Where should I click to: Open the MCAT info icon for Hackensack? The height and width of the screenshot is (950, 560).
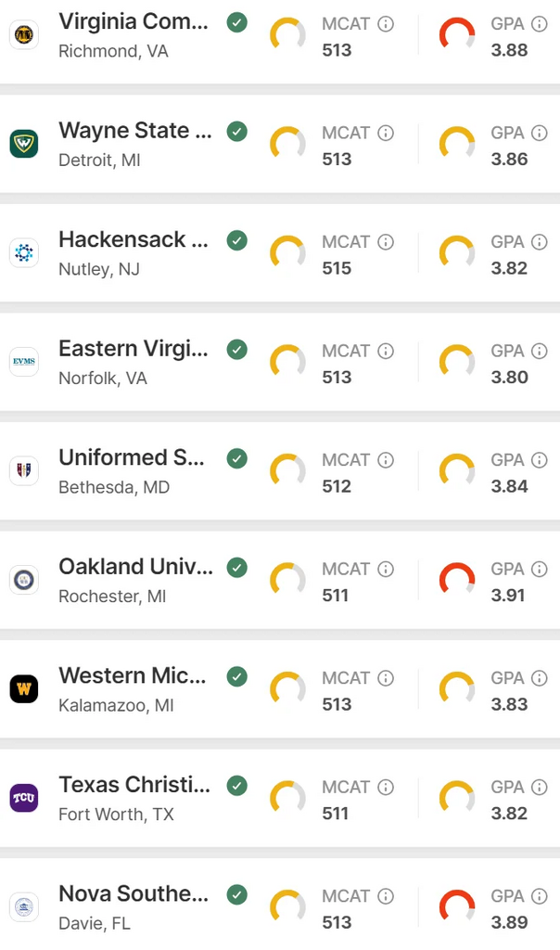(386, 242)
